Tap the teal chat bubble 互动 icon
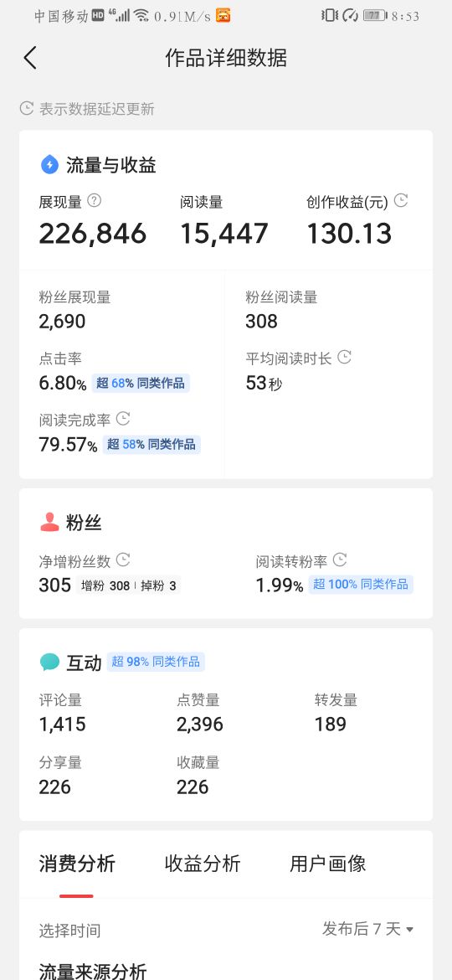This screenshot has width=452, height=980. (49, 662)
